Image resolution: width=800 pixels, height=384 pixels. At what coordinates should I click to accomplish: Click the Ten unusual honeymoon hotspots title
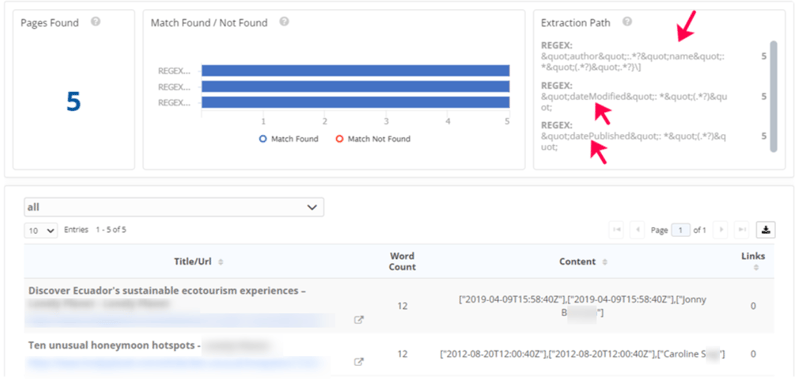[114, 345]
